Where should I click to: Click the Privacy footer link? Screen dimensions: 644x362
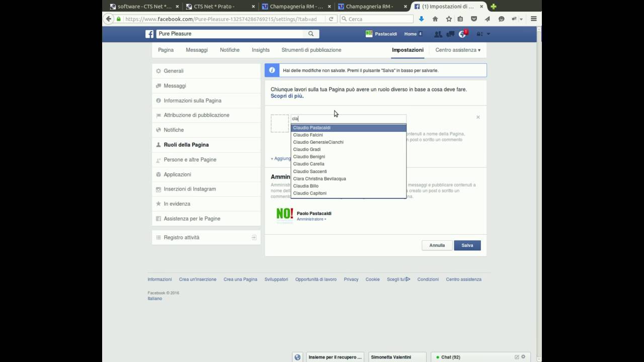[x=351, y=279]
